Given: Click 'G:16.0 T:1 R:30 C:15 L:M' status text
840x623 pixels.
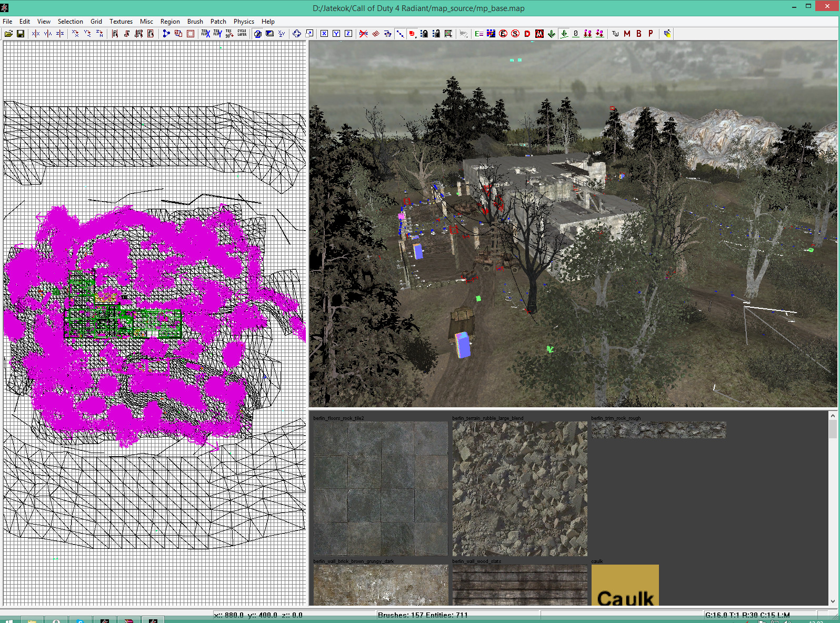Looking at the screenshot, I should pyautogui.click(x=747, y=615).
